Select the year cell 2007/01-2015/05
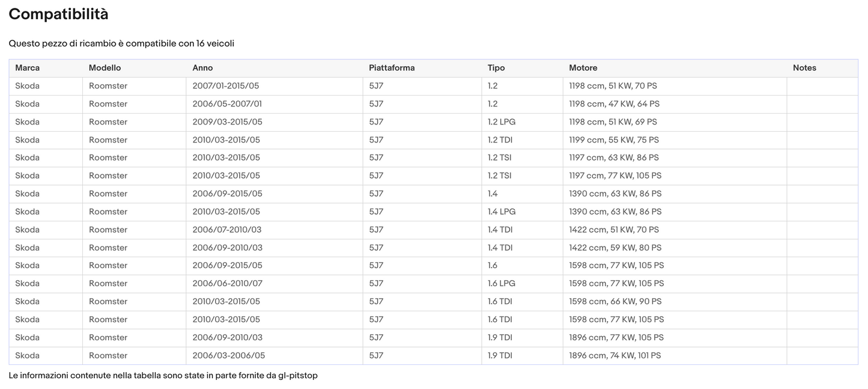868x389 pixels. pyautogui.click(x=226, y=86)
